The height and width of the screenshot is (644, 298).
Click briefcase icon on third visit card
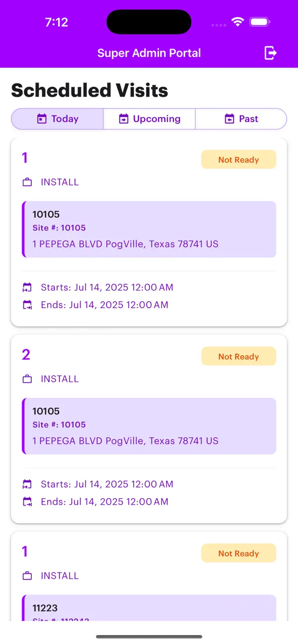pyautogui.click(x=27, y=576)
